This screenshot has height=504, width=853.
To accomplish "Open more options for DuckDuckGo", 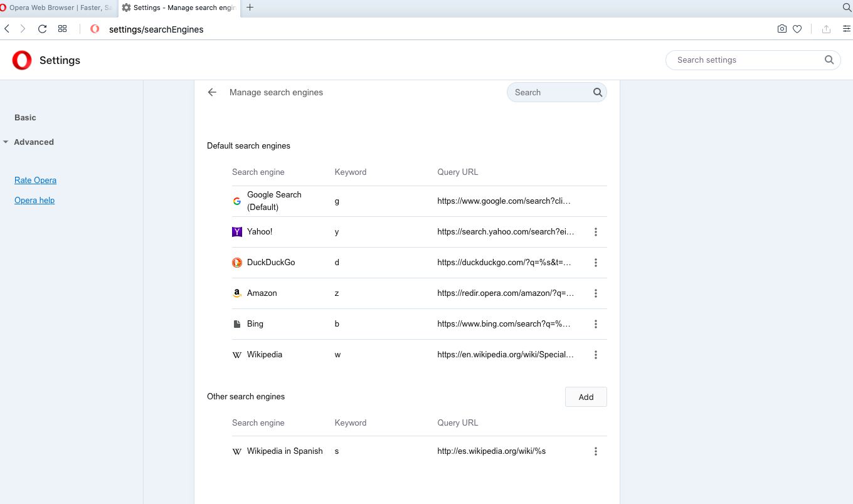I will pos(596,263).
